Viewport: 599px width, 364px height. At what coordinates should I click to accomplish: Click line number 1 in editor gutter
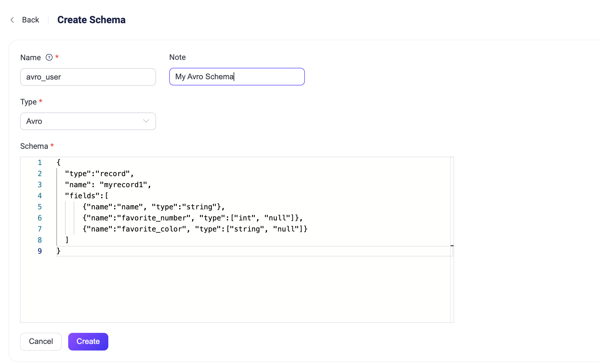[40, 163]
